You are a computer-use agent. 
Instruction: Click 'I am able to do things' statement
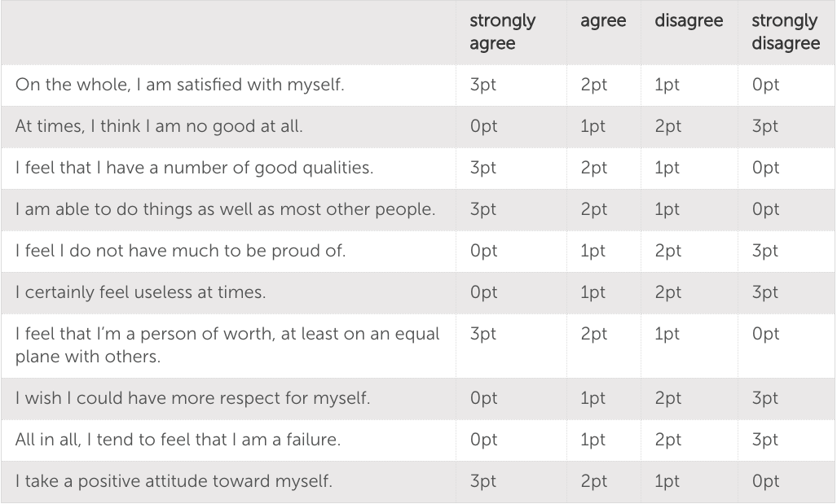pyautogui.click(x=224, y=210)
